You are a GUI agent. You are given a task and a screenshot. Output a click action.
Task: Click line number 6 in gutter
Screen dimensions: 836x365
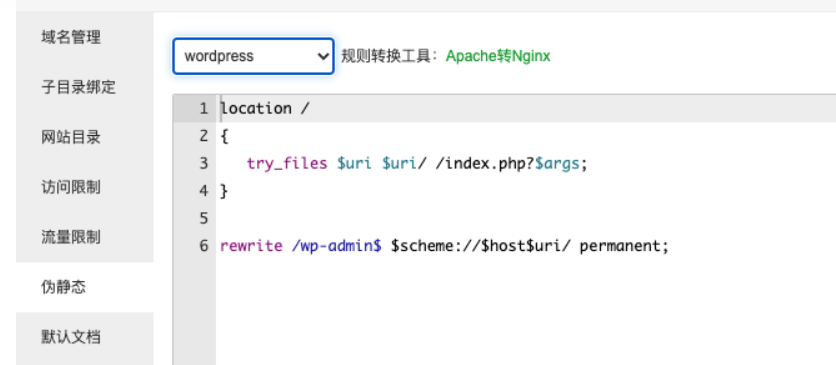coord(203,246)
